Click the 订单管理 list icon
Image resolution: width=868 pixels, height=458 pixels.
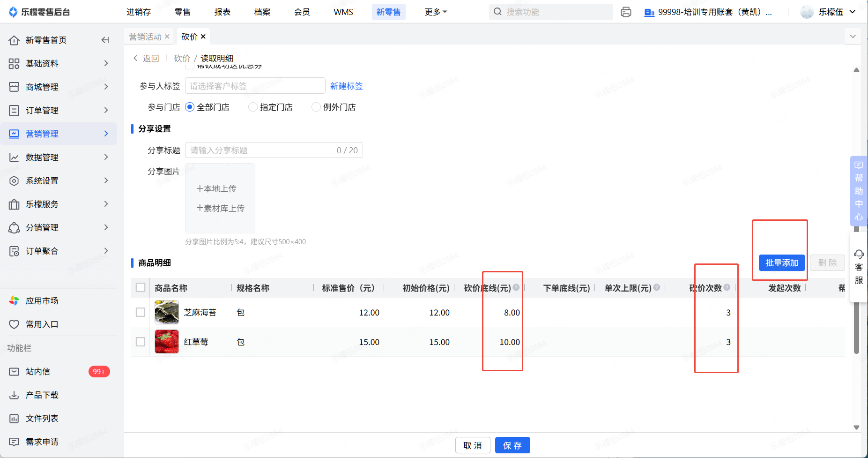14,111
